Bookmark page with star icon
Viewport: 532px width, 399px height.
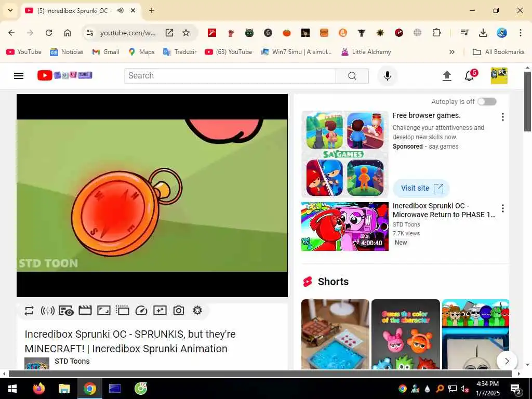point(186,33)
